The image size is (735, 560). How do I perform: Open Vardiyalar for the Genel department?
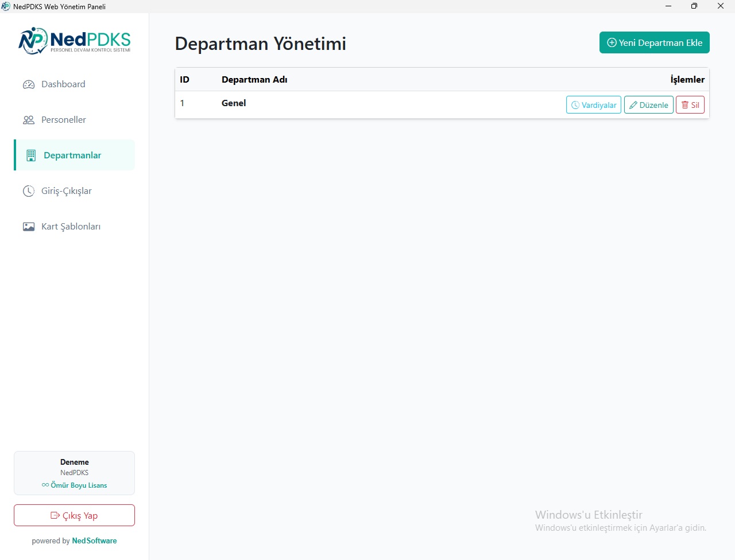point(594,105)
